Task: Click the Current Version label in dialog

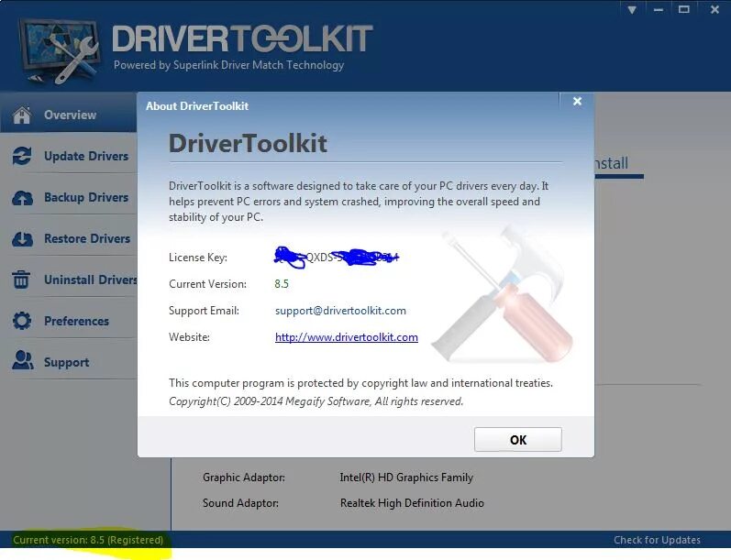Action: click(207, 284)
